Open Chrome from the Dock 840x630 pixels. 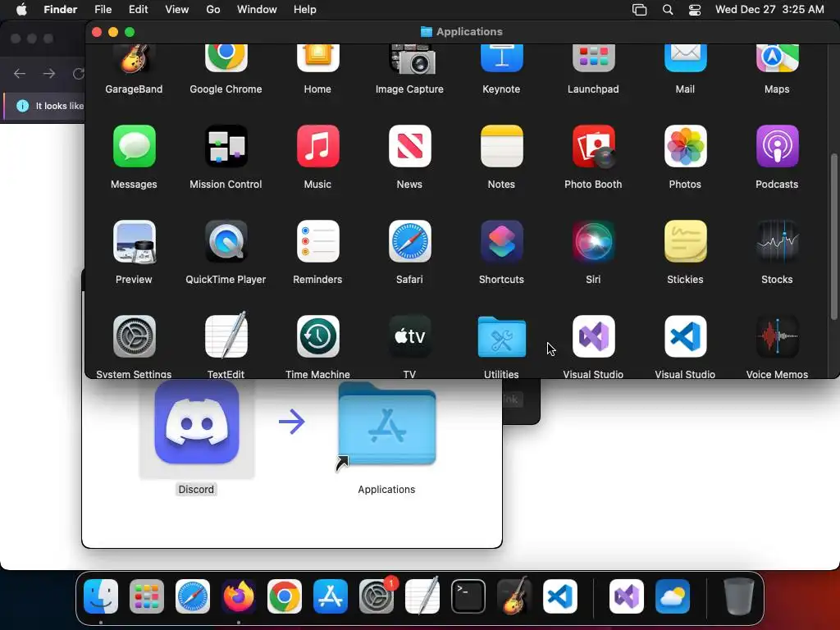285,596
